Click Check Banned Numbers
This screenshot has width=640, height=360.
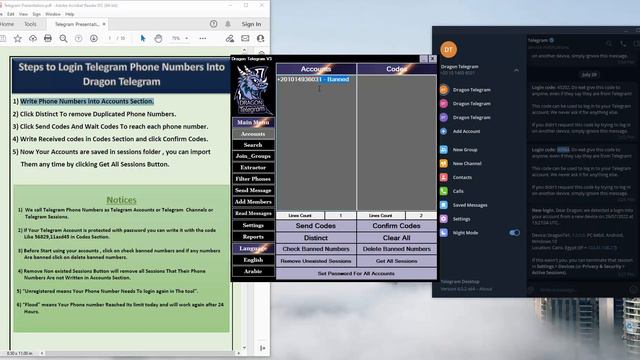click(x=316, y=249)
